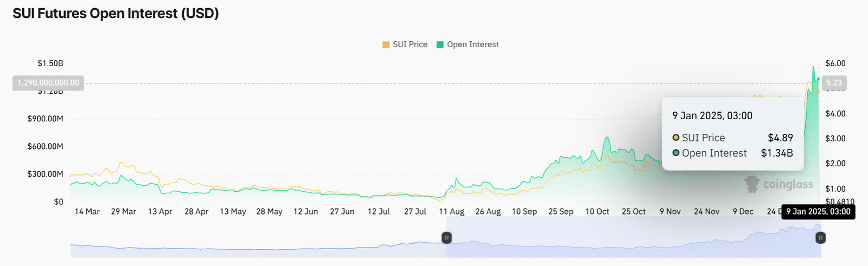Toggle the Open Interest series label
This screenshot has height=266, width=868.
tap(473, 44)
